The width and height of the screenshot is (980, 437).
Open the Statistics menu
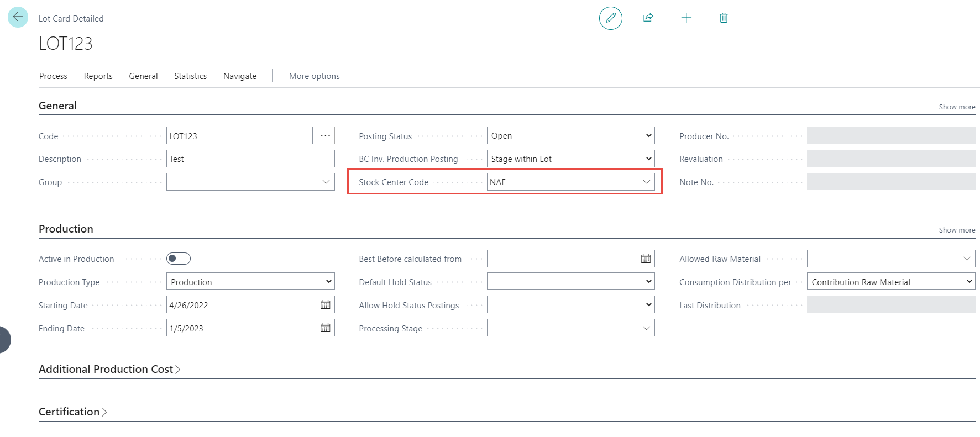[x=190, y=76]
